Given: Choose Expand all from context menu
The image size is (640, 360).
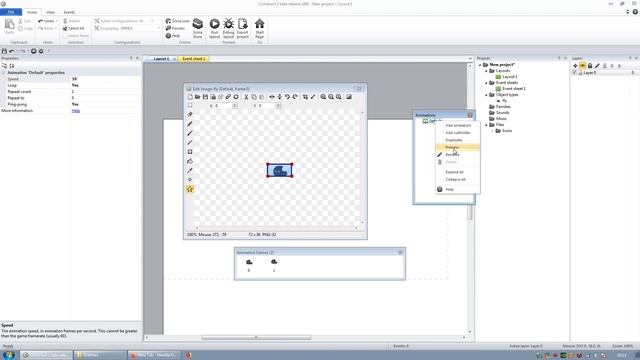Looking at the screenshot, I should point(458,172).
